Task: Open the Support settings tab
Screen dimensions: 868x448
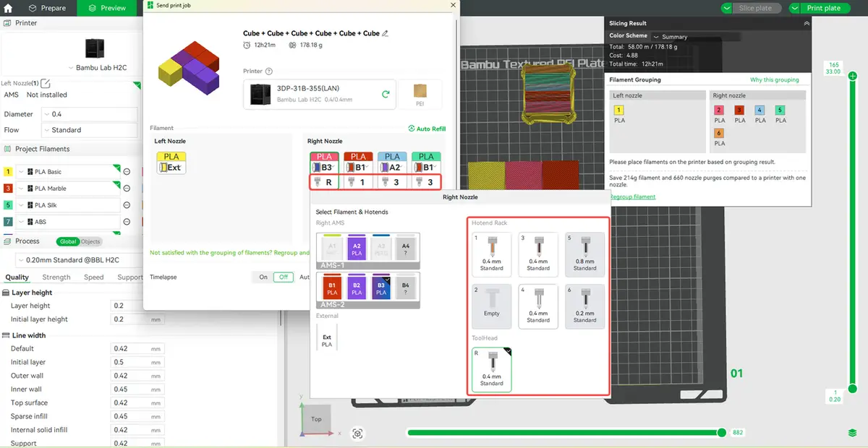Action: coord(130,277)
